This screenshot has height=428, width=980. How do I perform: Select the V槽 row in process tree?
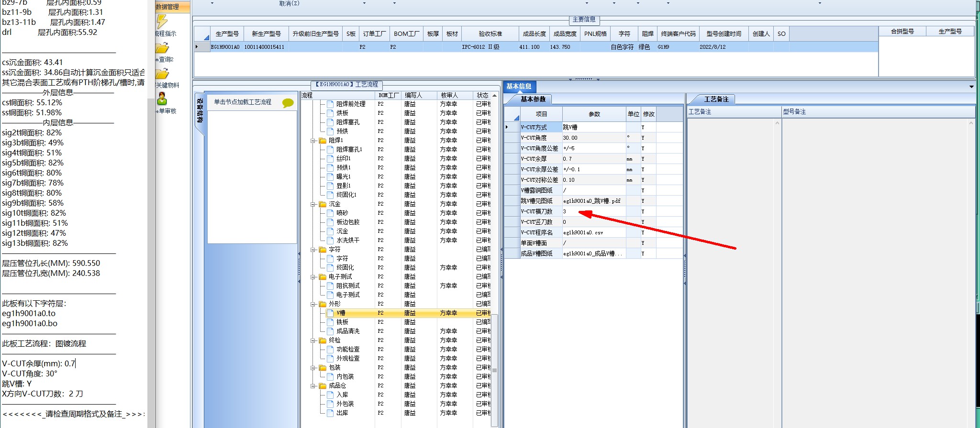pos(409,313)
